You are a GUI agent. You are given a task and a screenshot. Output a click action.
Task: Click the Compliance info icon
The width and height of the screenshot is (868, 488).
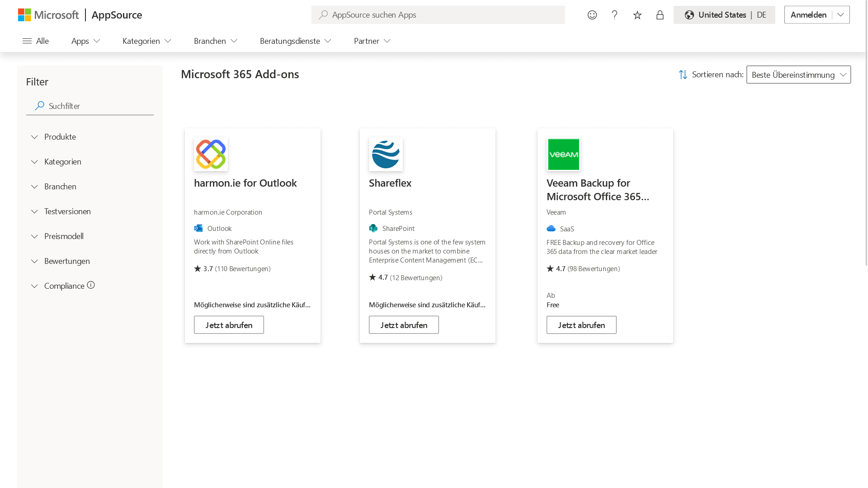(x=91, y=285)
